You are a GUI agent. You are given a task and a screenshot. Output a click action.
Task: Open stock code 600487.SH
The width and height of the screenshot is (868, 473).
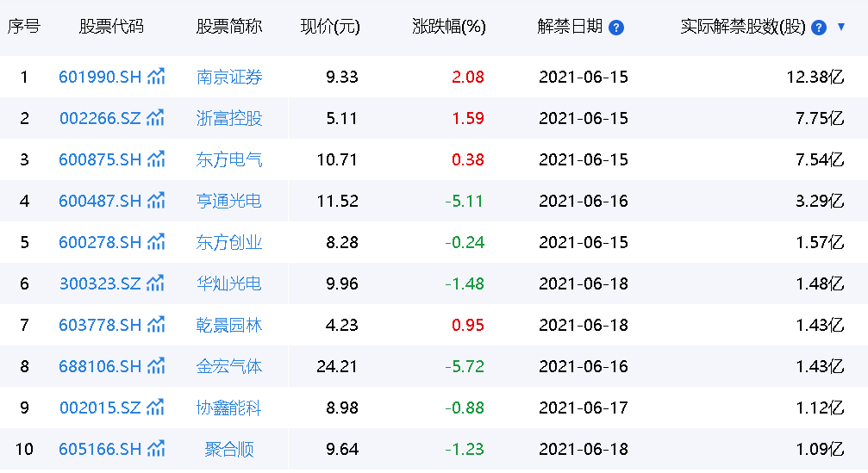[x=100, y=201]
